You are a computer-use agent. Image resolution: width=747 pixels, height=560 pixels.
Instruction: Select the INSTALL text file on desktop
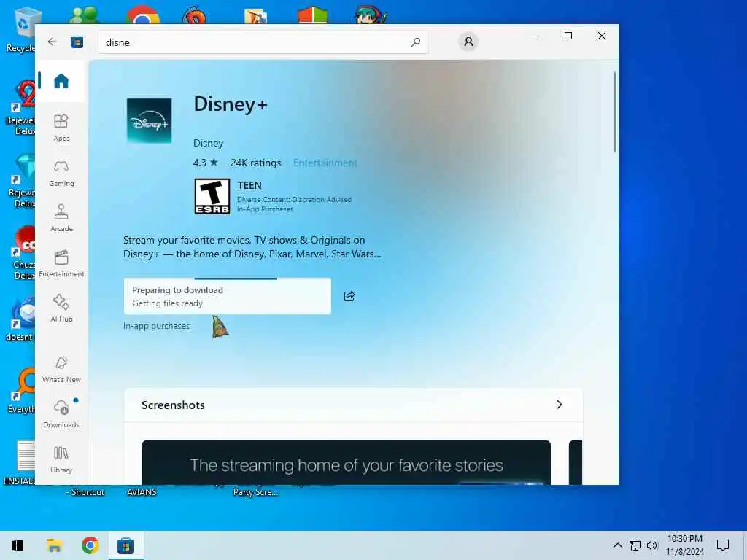pyautogui.click(x=19, y=463)
